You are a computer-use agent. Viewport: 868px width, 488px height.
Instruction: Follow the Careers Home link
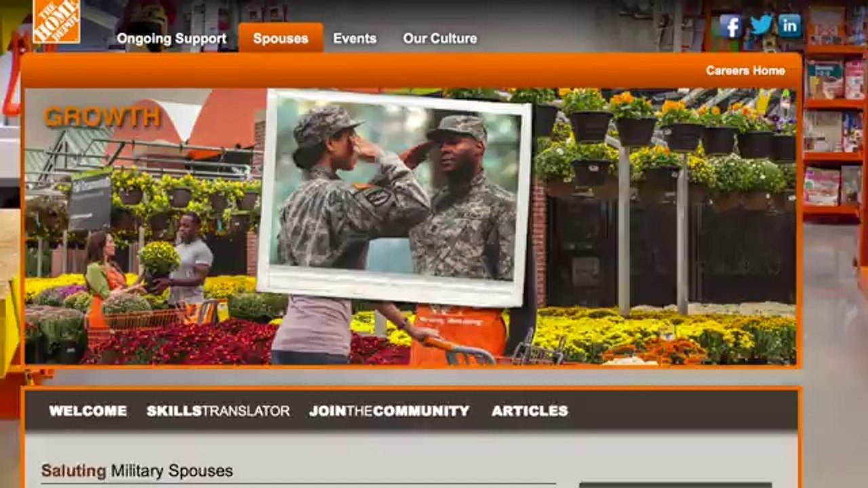745,70
